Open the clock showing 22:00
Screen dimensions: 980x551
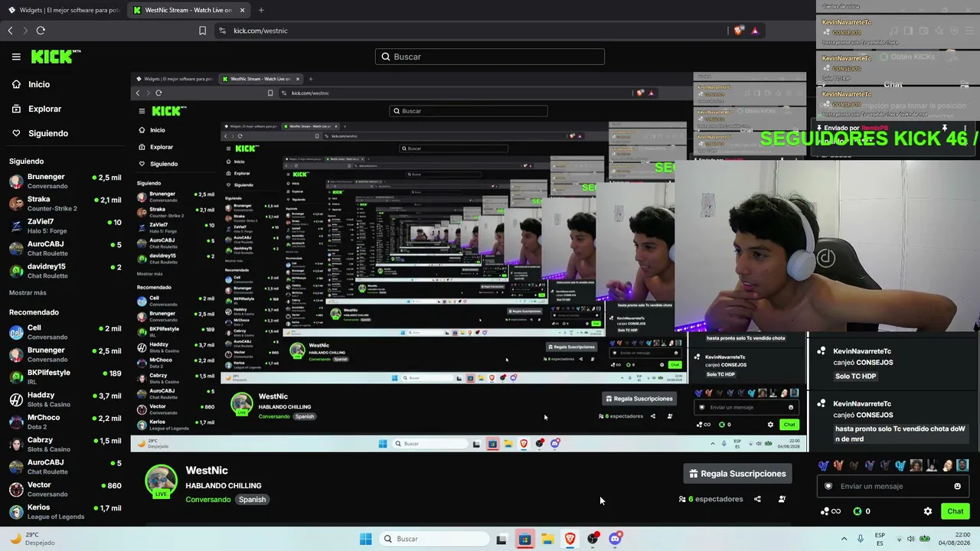click(x=954, y=539)
